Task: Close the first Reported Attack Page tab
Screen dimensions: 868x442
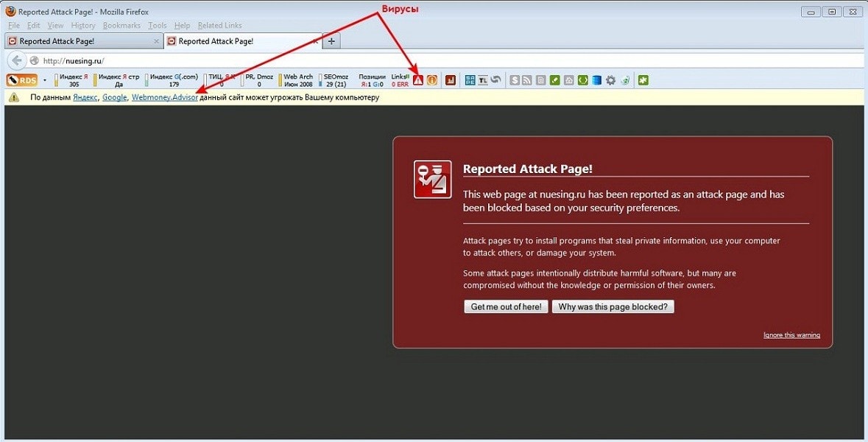Action: (156, 41)
